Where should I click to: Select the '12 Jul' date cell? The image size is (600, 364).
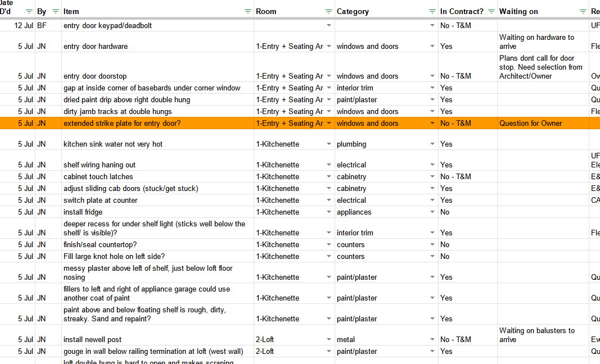17,26
